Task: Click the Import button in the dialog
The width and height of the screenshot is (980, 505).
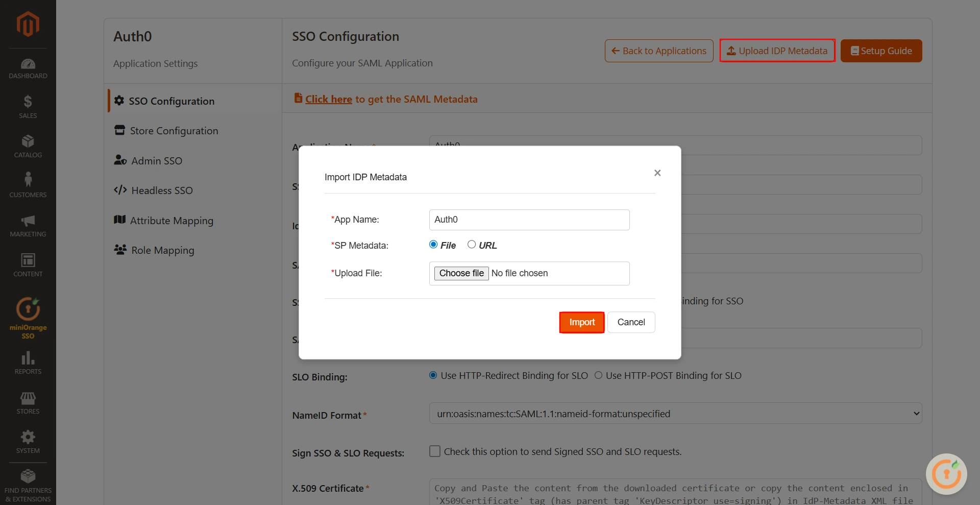Action: [581, 322]
